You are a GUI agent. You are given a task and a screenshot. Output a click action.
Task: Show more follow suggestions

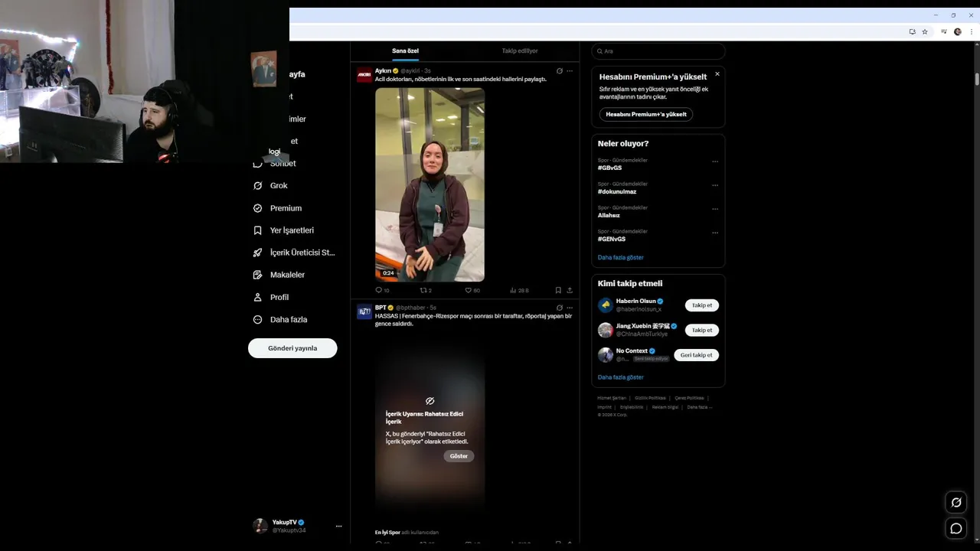pos(621,377)
